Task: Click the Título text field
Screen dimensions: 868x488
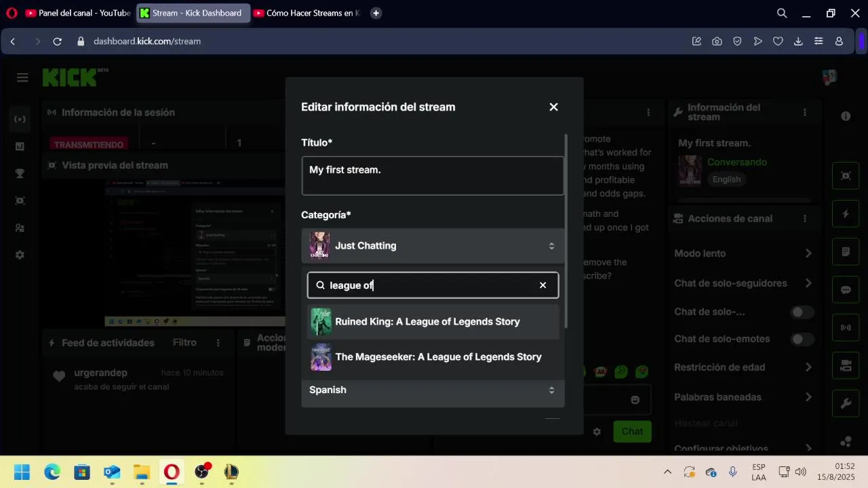Action: 433,176
